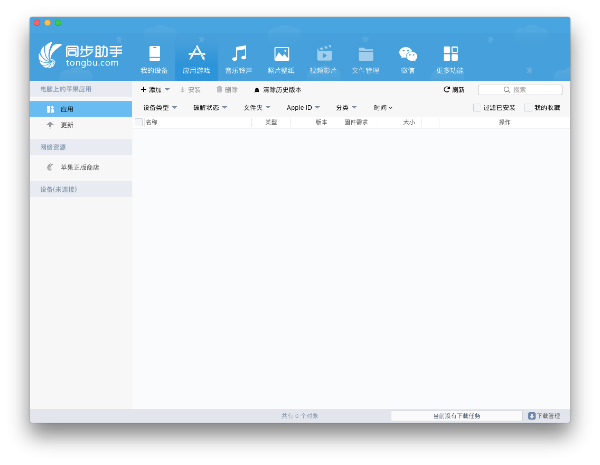Click the trash Delete button
Viewport: 600px width, 465px height.
[227, 90]
